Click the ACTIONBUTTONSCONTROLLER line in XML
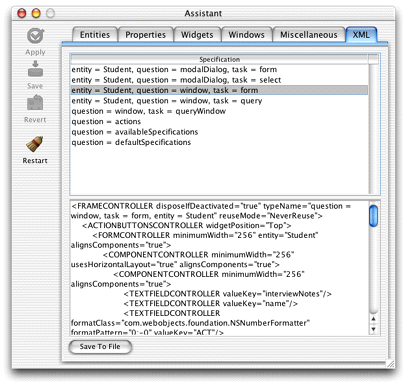 (x=187, y=226)
